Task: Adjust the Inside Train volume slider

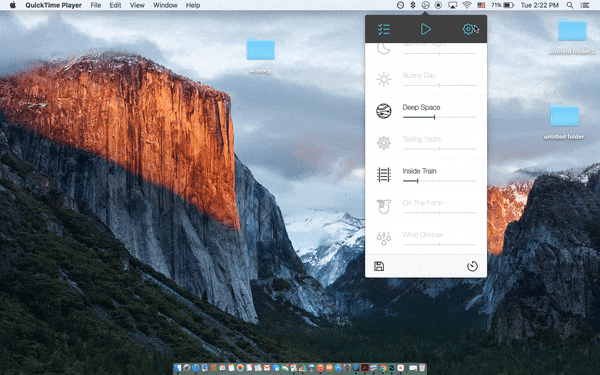Action: 439,181
